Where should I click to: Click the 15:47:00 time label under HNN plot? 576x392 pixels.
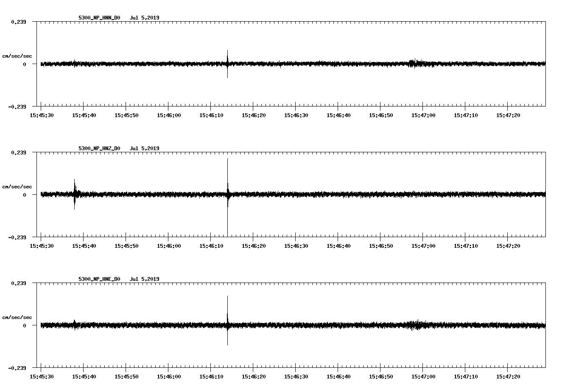tap(423, 115)
